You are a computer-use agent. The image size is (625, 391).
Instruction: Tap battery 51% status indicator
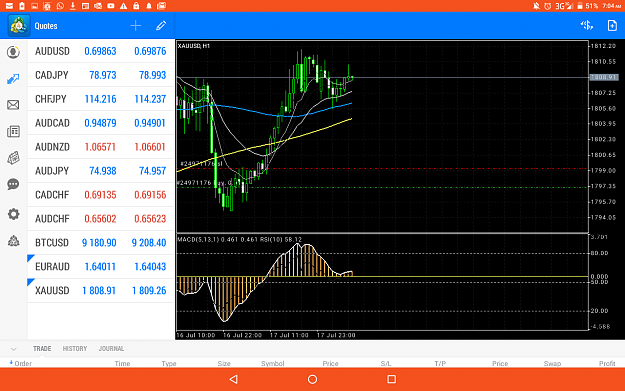point(588,6)
